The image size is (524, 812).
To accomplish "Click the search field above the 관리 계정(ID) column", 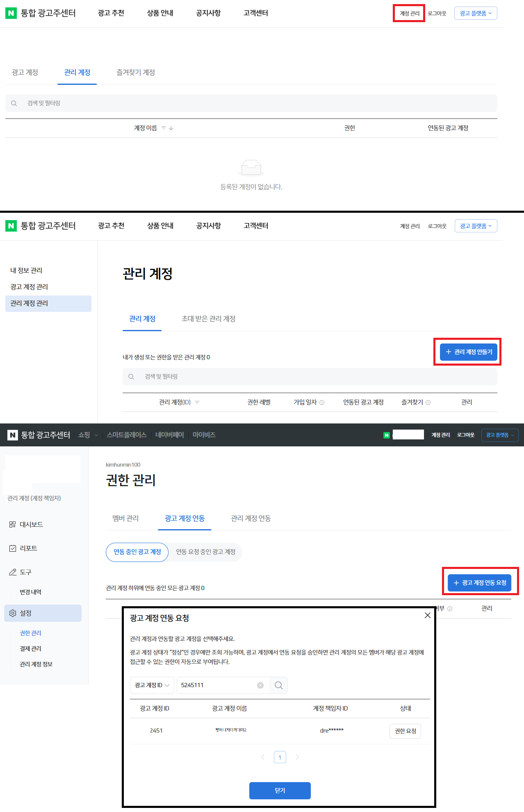I will [310, 377].
